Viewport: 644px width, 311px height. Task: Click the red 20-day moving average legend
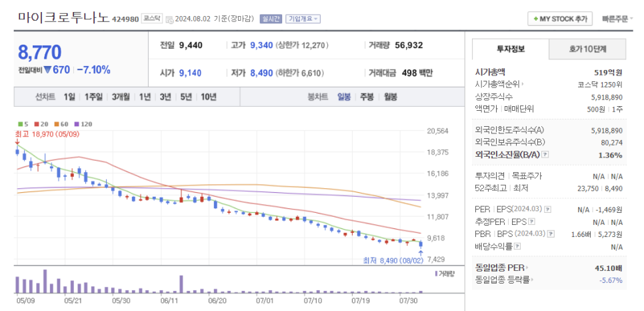pyautogui.click(x=40, y=124)
